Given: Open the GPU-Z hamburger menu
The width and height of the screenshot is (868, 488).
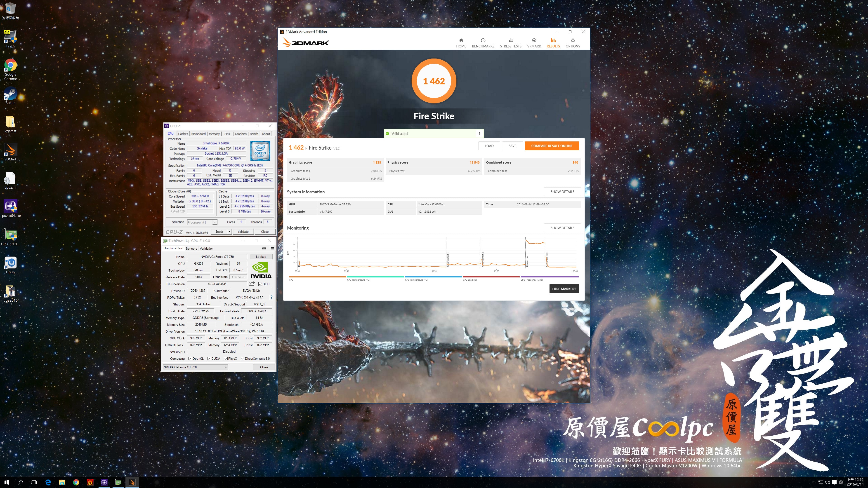Looking at the screenshot, I should click(x=272, y=248).
